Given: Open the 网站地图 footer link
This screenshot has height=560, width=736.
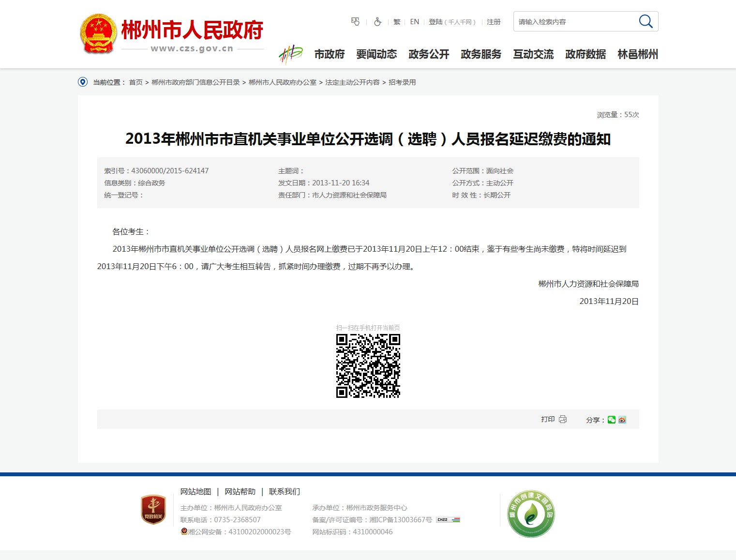Looking at the screenshot, I should (x=195, y=491).
